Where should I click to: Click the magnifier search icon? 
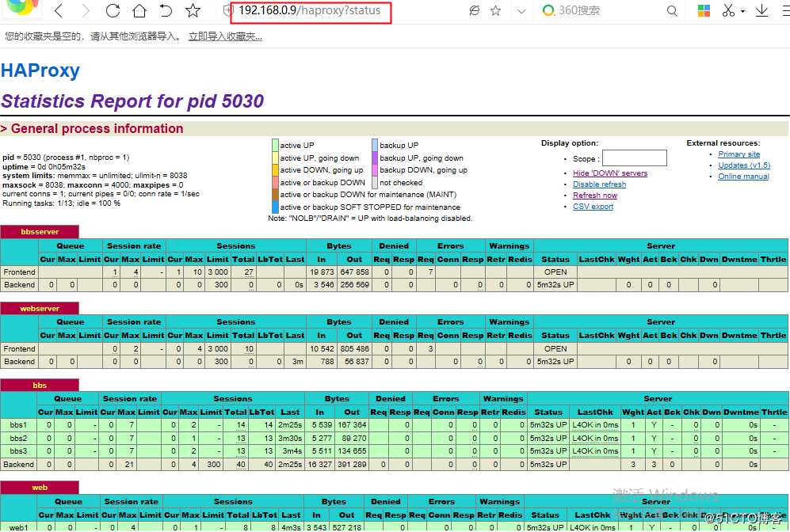coord(672,10)
